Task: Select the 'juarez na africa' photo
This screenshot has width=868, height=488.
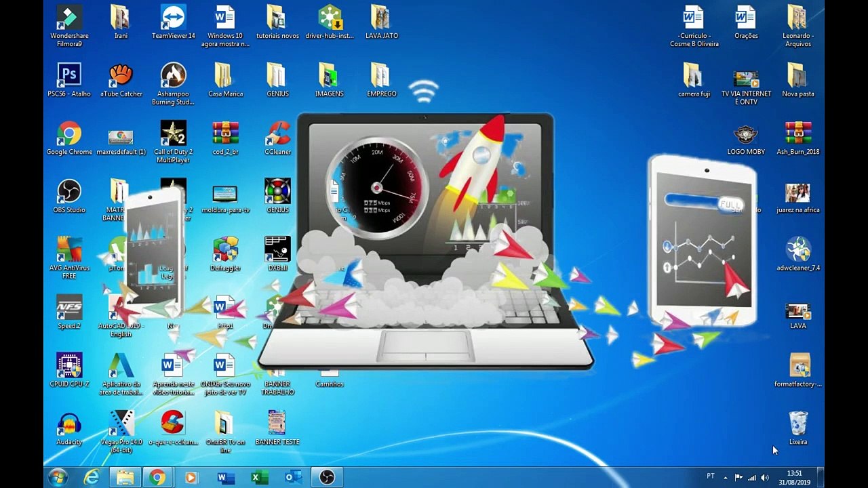Action: tap(797, 197)
